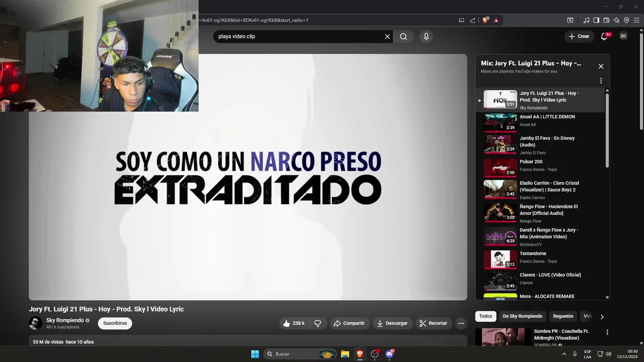Select the current Jory Hoy playlist item
This screenshot has width=644, height=362.
tap(541, 100)
